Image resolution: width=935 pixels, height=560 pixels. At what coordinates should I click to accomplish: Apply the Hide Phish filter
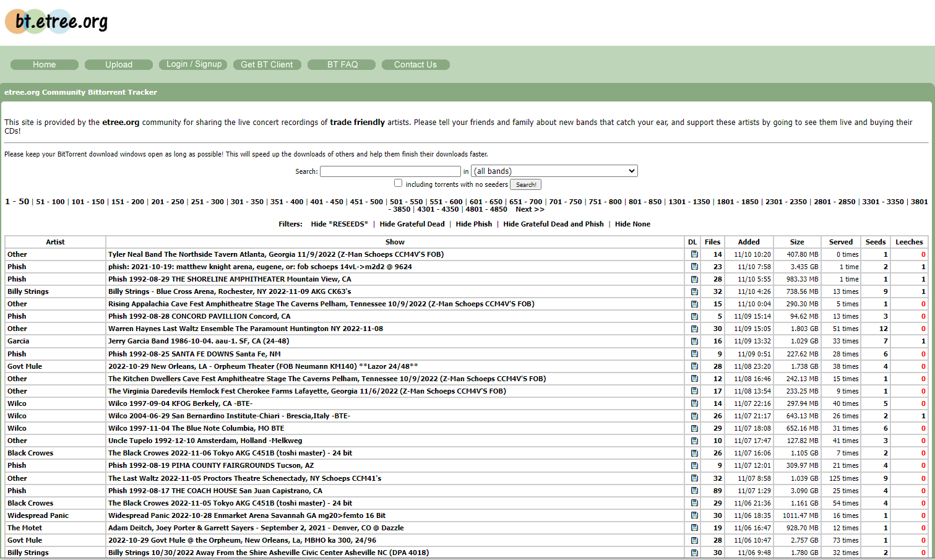pyautogui.click(x=474, y=224)
